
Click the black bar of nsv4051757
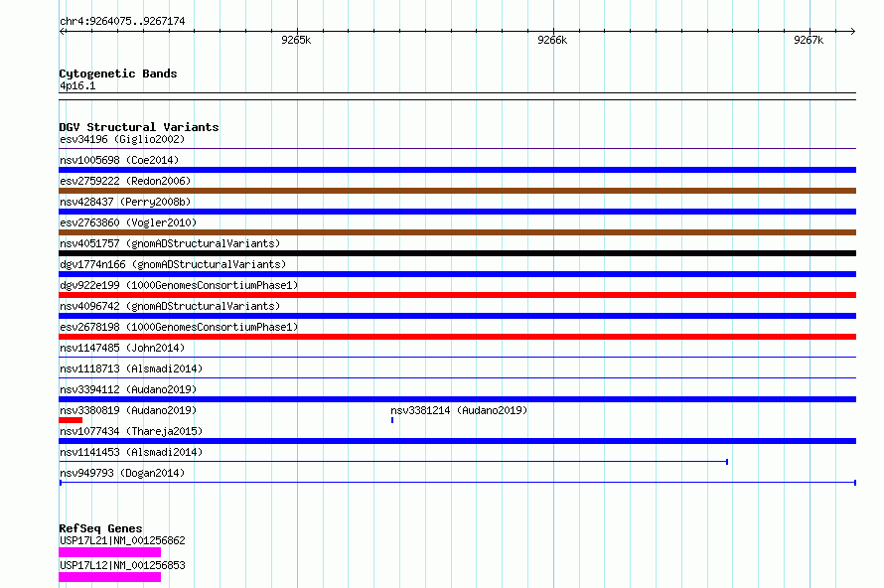click(457, 253)
